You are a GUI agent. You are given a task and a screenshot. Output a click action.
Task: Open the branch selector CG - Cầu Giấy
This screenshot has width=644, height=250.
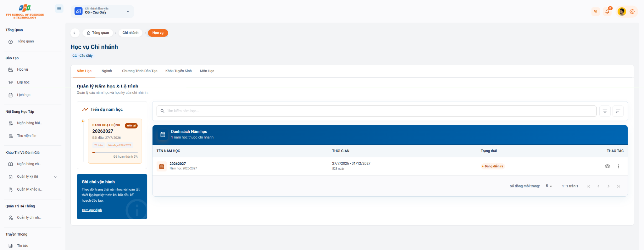[x=103, y=11]
